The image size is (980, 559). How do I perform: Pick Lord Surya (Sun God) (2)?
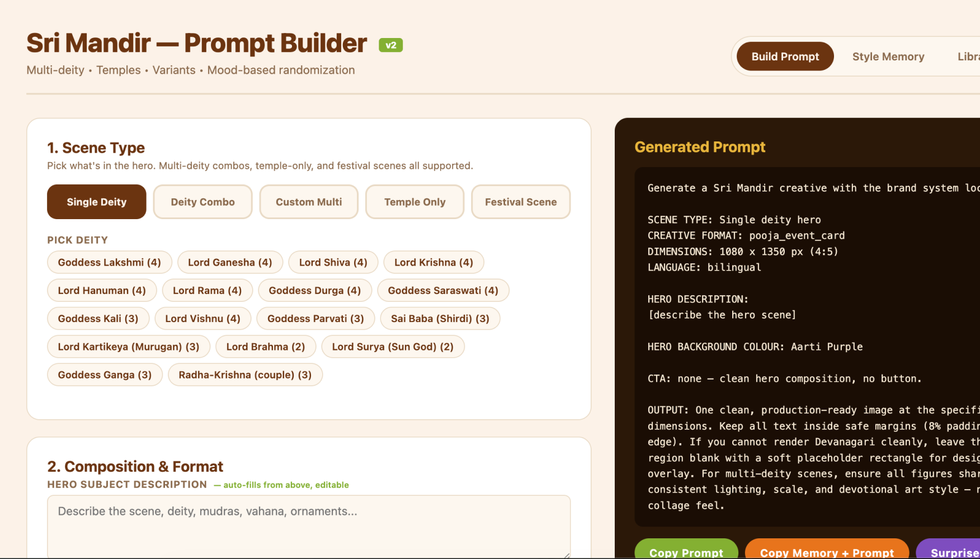(393, 347)
